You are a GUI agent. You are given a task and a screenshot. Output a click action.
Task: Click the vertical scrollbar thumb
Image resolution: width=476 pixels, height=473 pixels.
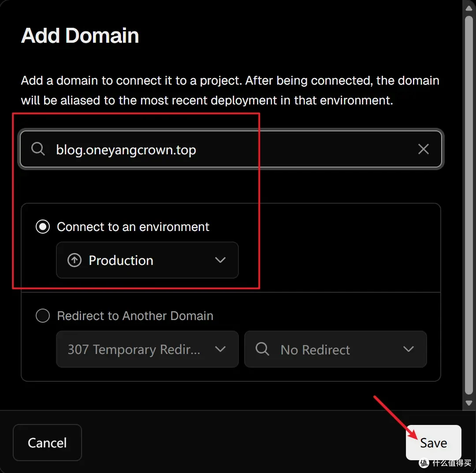tap(469, 205)
